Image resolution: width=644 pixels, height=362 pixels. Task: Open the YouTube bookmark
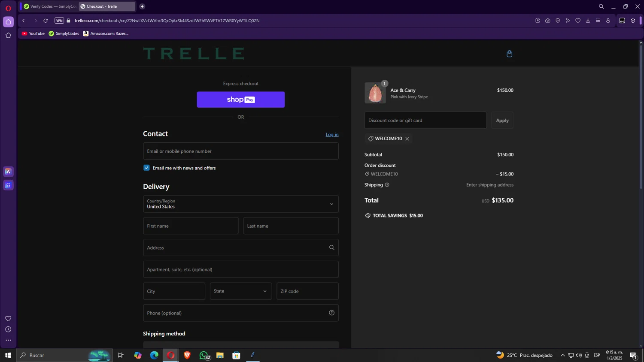33,33
